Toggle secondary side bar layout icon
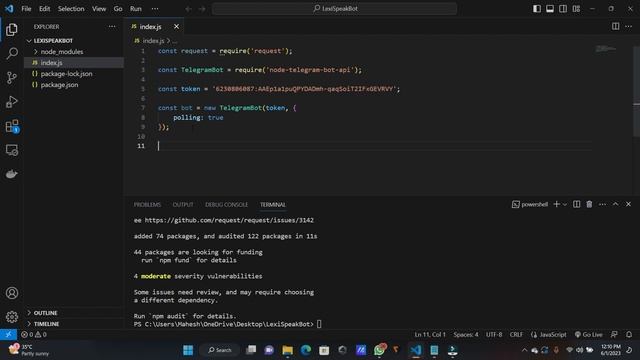640x360 pixels. coord(563,9)
